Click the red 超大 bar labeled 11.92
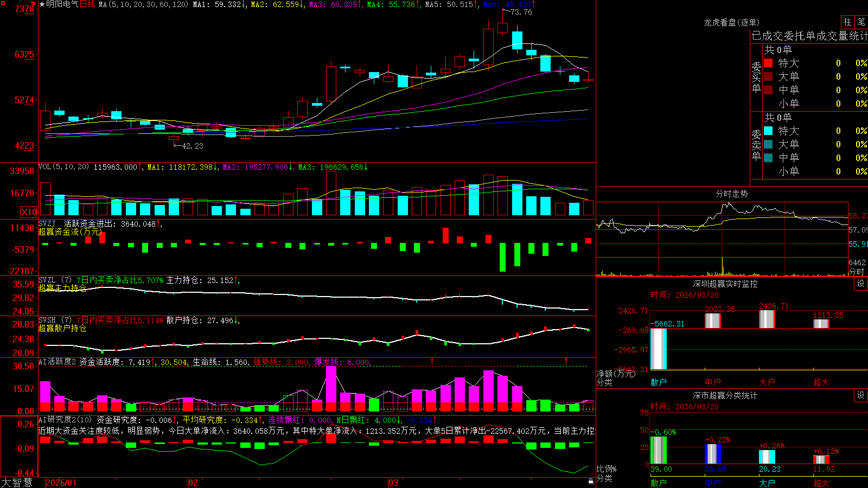 tap(821, 460)
